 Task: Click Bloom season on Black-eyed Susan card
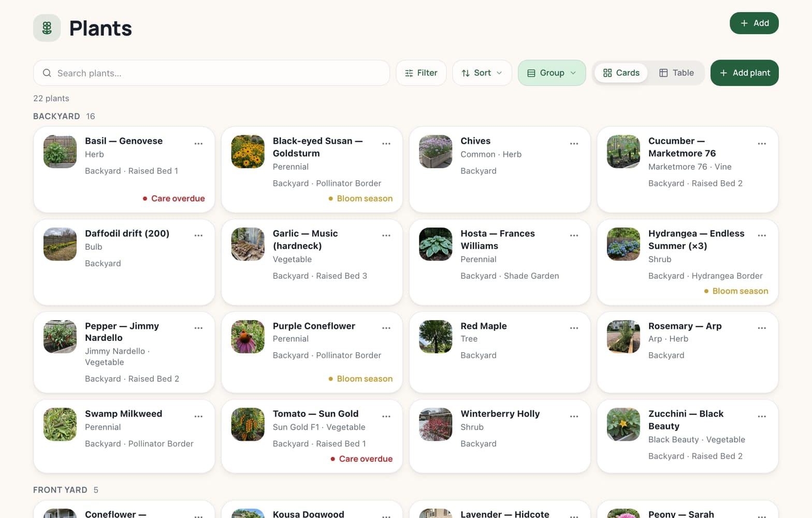360,198
